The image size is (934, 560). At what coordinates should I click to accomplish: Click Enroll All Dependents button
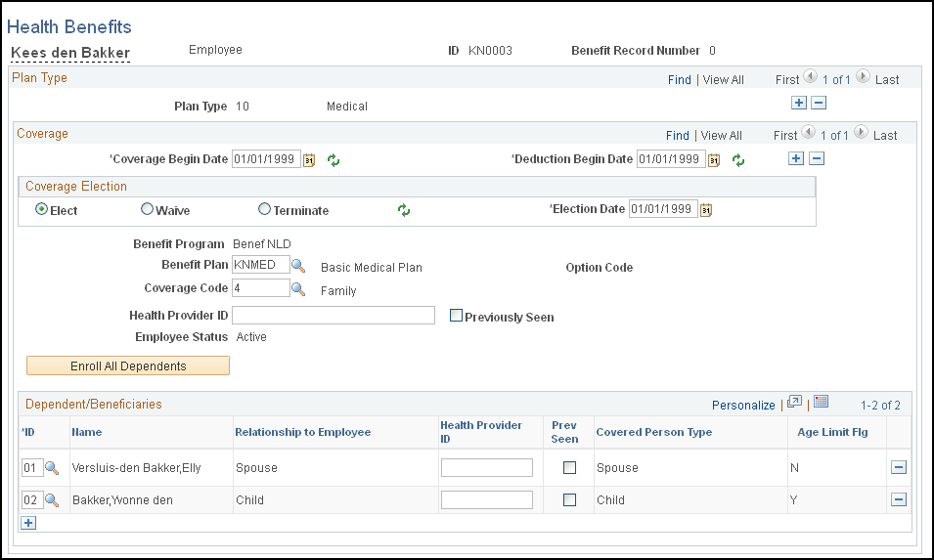coord(128,366)
